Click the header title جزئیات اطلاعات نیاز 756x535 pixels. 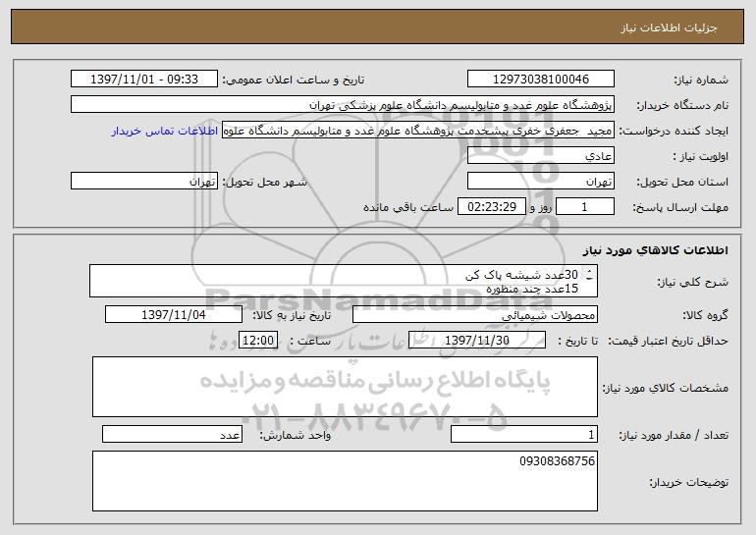(669, 27)
